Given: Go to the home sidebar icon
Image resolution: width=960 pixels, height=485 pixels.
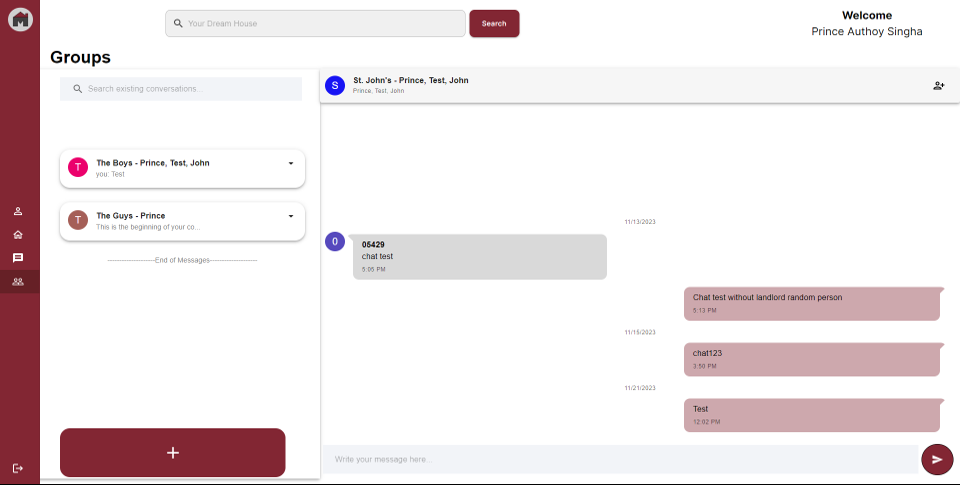Looking at the screenshot, I should pos(18,235).
